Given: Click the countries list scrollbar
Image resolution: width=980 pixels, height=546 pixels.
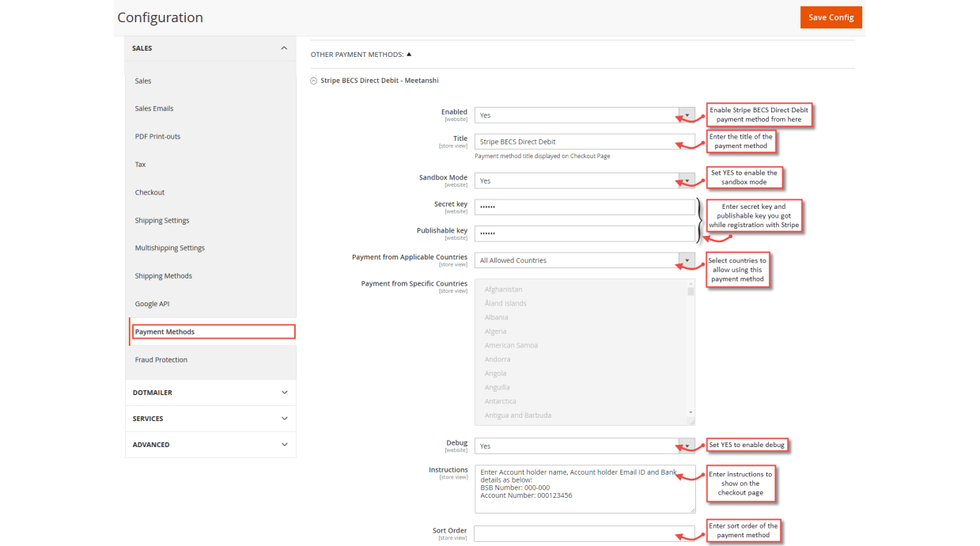Looking at the screenshot, I should click(x=691, y=291).
